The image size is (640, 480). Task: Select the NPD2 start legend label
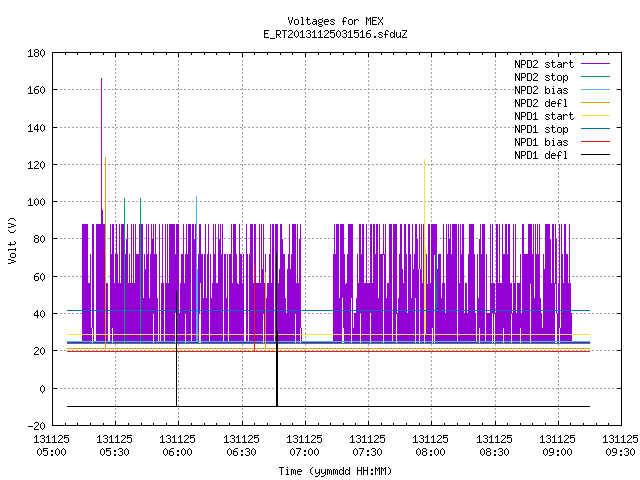tap(544, 64)
